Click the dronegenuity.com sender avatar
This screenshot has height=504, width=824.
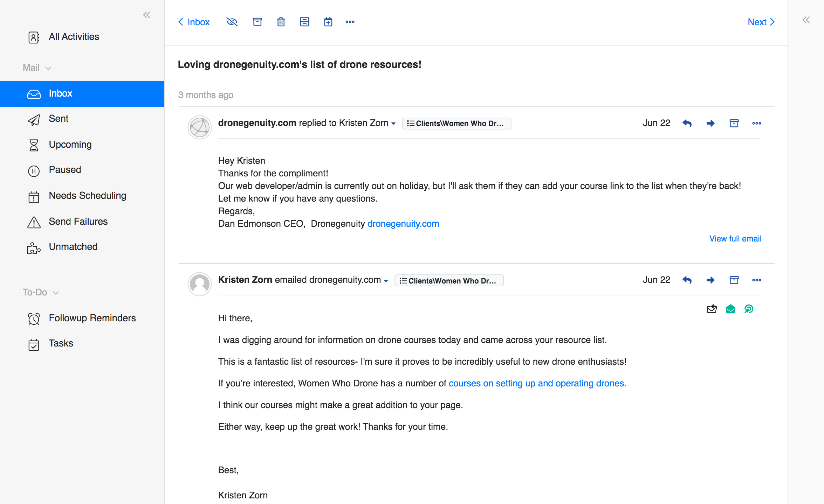(200, 127)
